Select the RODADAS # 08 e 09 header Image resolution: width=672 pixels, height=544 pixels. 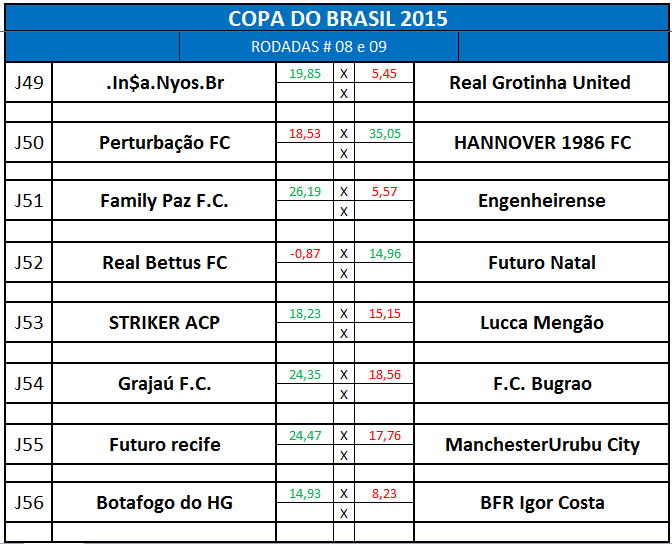click(x=319, y=46)
